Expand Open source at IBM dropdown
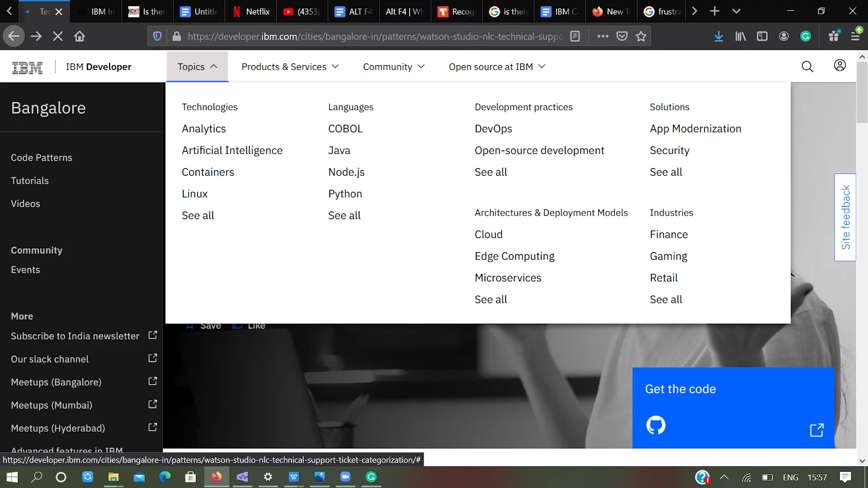The width and height of the screenshot is (868, 488). point(497,67)
